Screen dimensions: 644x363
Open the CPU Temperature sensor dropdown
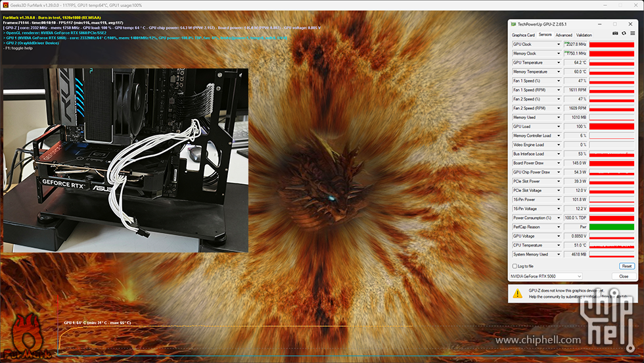(558, 245)
